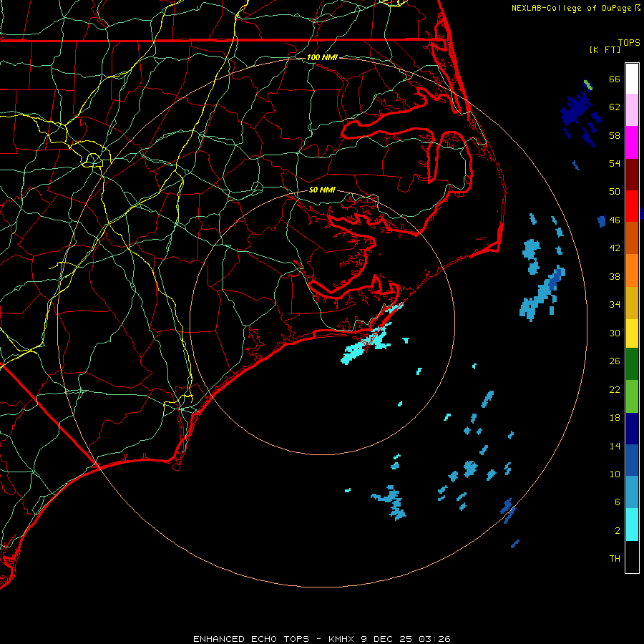Click the TOPS legend title

[x=629, y=42]
